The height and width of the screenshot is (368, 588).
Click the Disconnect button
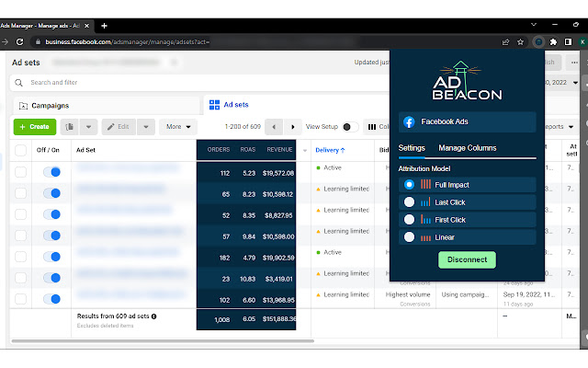coord(467,259)
